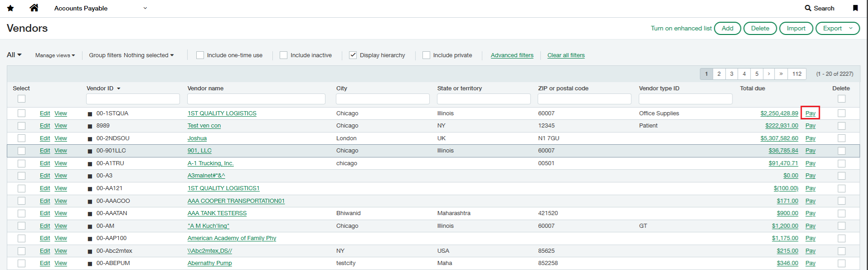The width and height of the screenshot is (868, 270).
Task: Click the favorites star icon
Action: (10, 8)
